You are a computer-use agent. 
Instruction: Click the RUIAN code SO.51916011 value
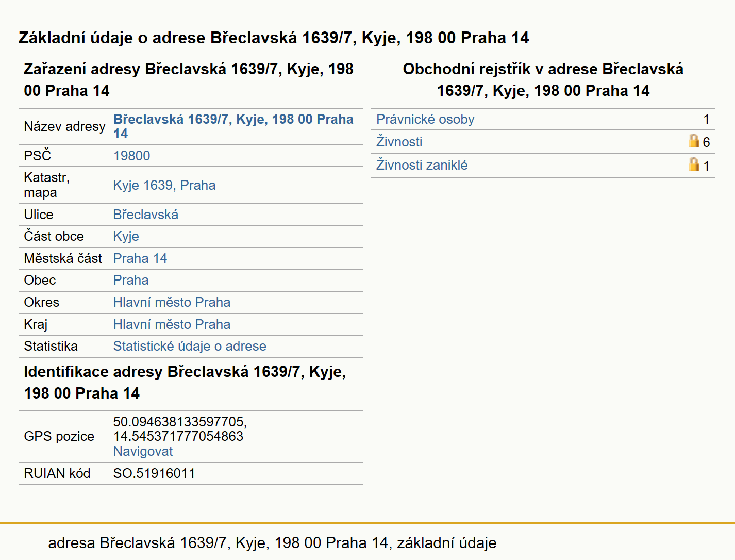point(154,473)
